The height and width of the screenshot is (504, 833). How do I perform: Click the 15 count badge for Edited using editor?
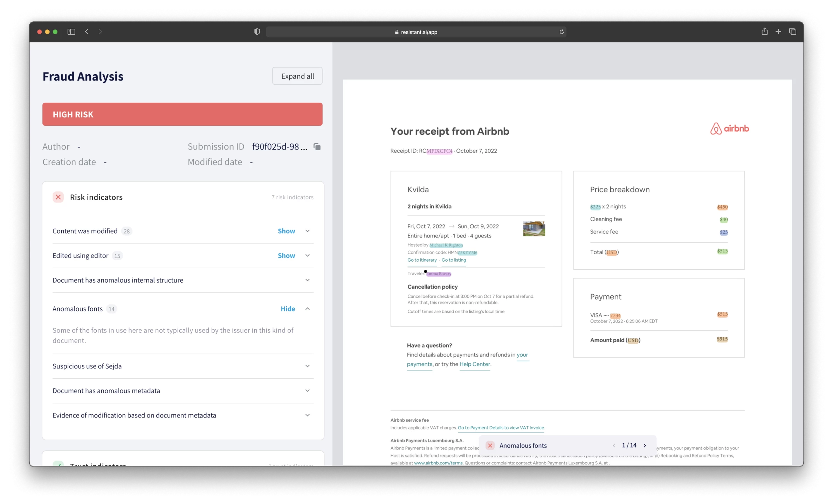coord(117,256)
